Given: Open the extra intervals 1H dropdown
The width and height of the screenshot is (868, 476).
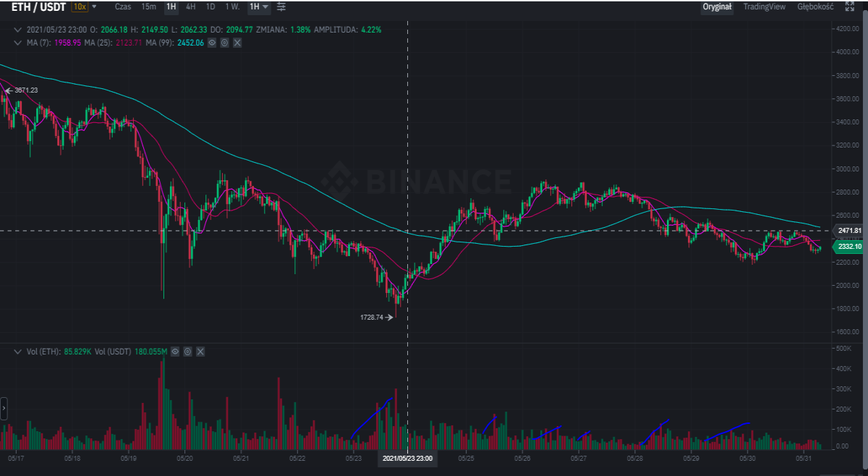Looking at the screenshot, I should point(259,7).
